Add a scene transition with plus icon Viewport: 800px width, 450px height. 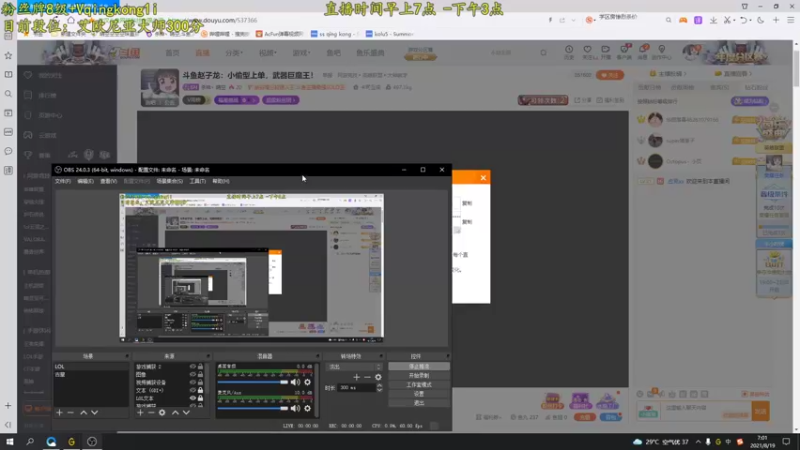[x=356, y=377]
